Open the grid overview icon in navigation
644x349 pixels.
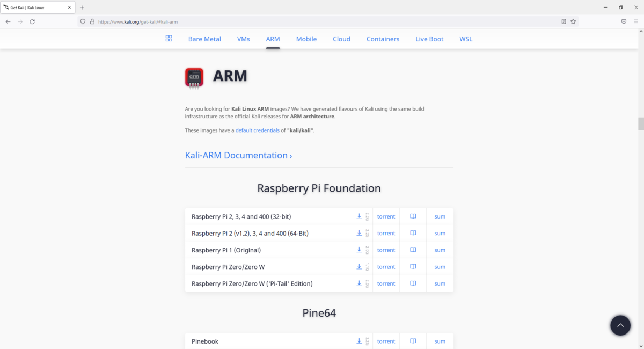pos(169,39)
